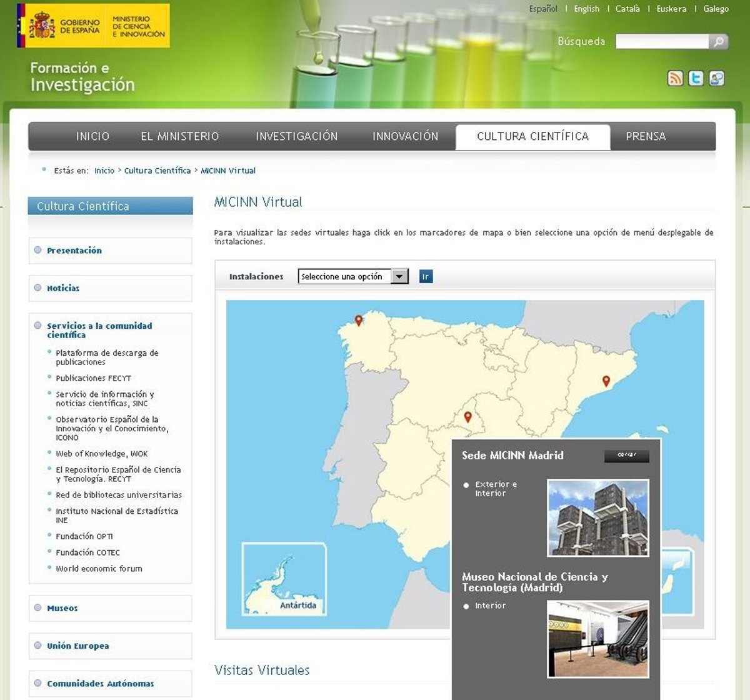The width and height of the screenshot is (750, 700).
Task: Switch language to English
Action: tap(586, 9)
